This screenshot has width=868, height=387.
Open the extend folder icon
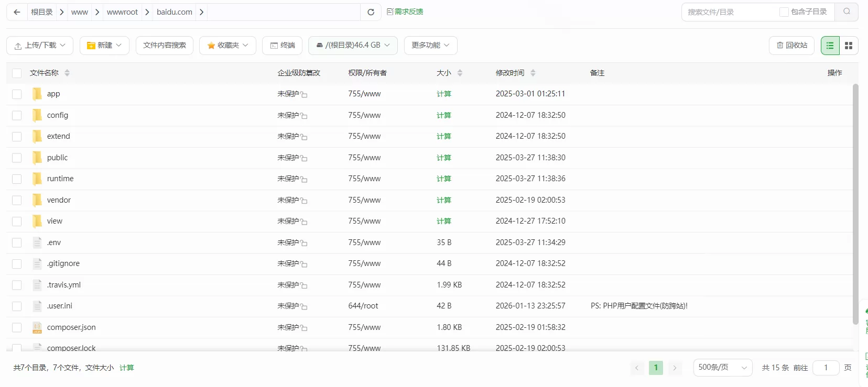click(x=37, y=136)
